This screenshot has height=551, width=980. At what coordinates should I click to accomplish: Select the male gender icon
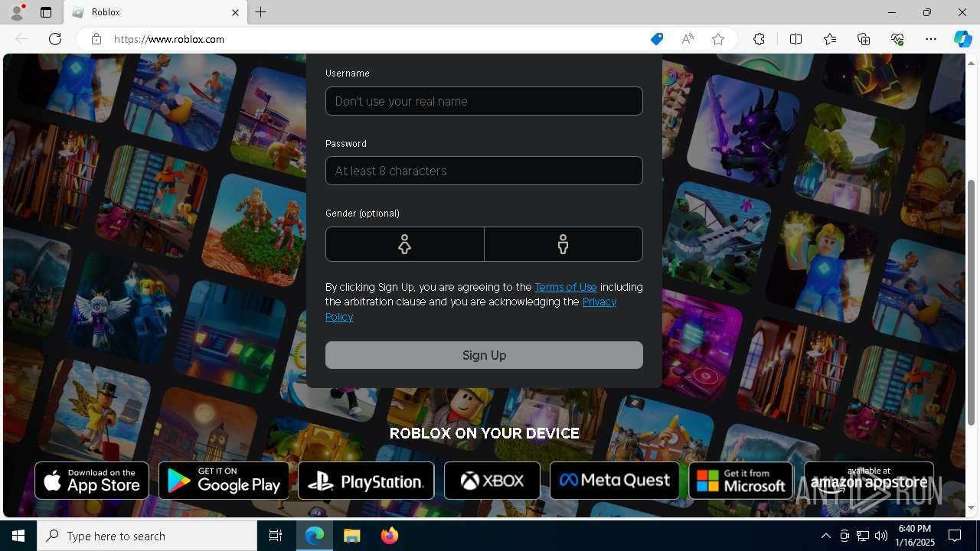click(x=563, y=244)
